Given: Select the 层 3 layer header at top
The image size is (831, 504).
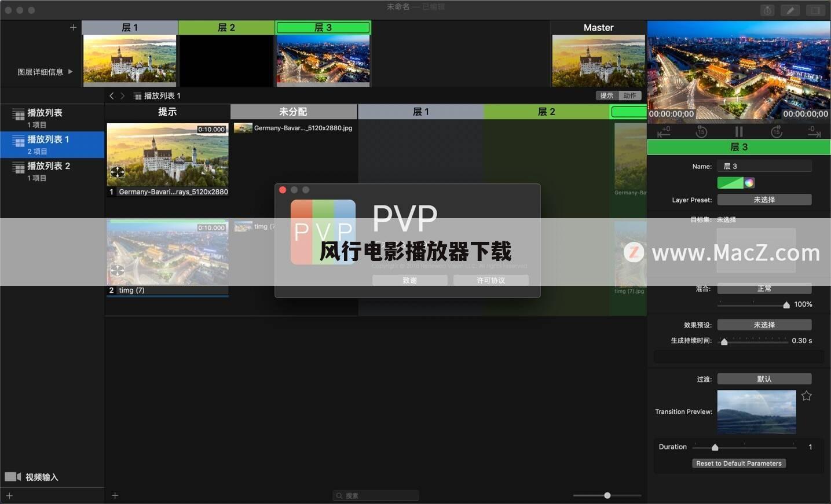Looking at the screenshot, I should point(323,27).
